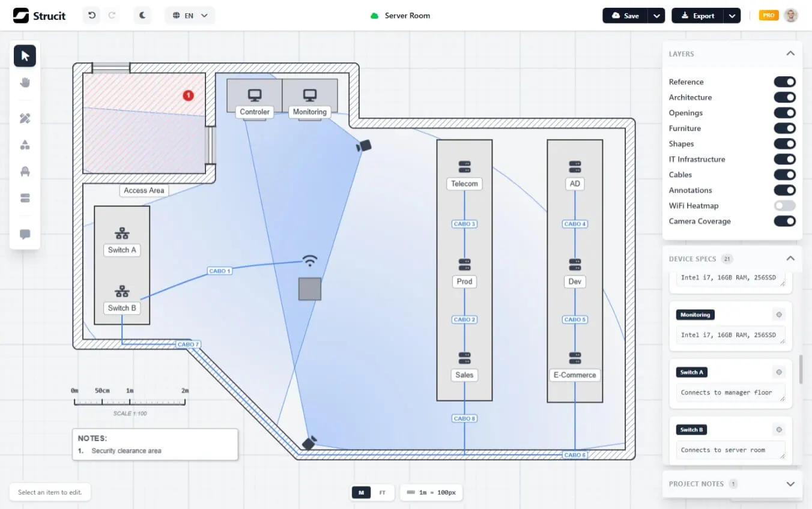Open the shapes tool

[x=25, y=145]
